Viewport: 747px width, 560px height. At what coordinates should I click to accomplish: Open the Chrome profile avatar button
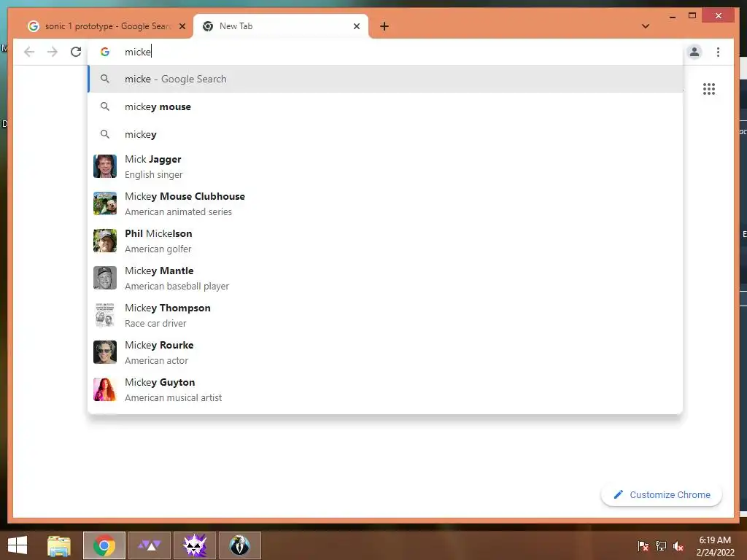pos(694,52)
